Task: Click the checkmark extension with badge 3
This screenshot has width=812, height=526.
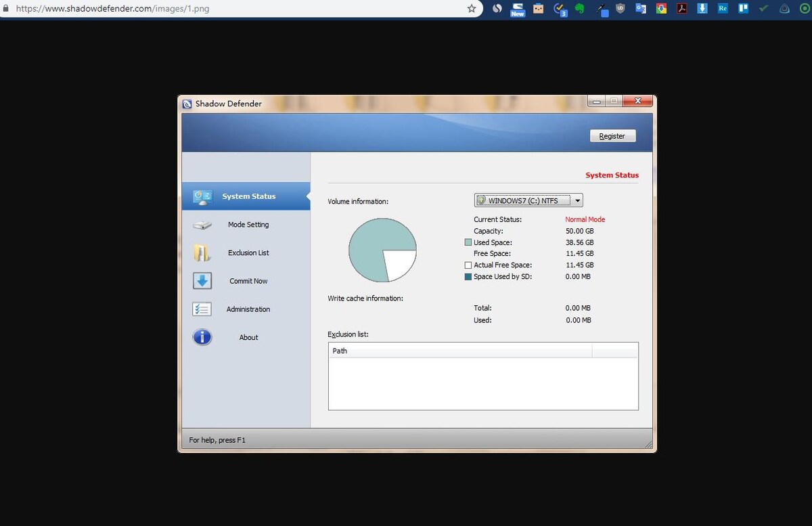Action: click(560, 9)
